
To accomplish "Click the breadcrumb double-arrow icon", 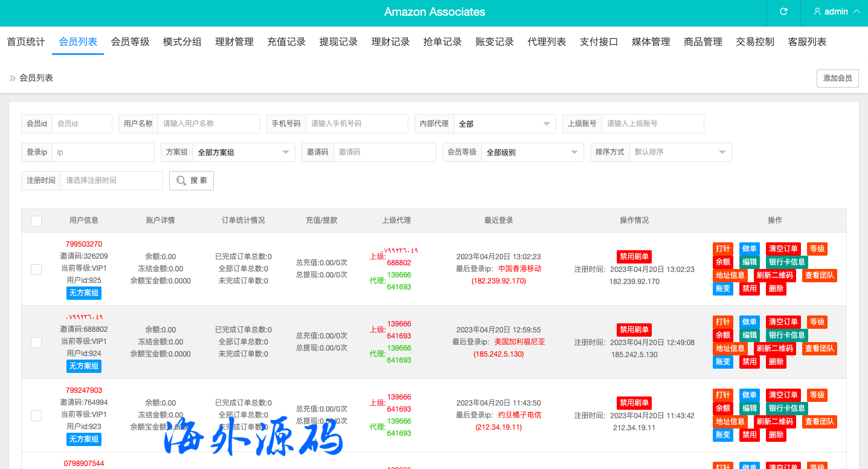I will pos(12,78).
